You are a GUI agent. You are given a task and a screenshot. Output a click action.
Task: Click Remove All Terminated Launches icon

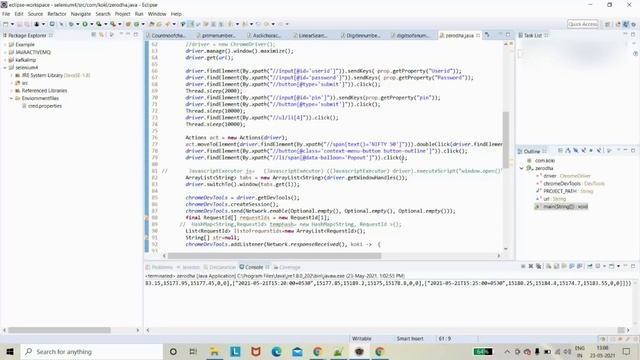tap(539, 267)
